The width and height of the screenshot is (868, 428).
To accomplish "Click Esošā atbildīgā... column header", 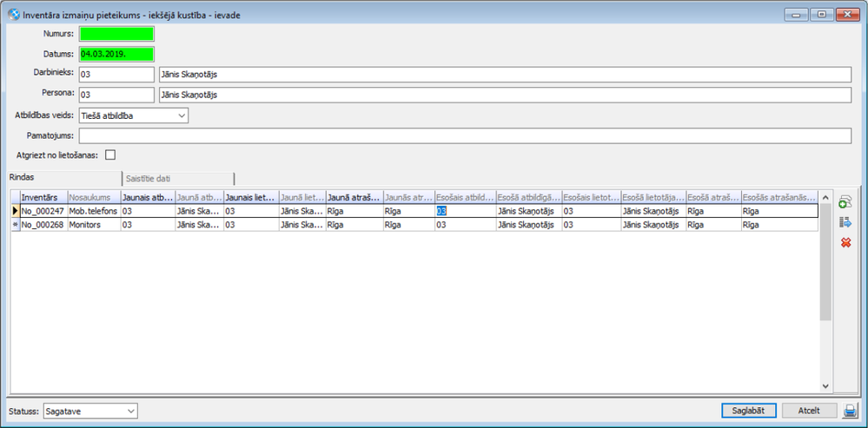I will [528, 197].
